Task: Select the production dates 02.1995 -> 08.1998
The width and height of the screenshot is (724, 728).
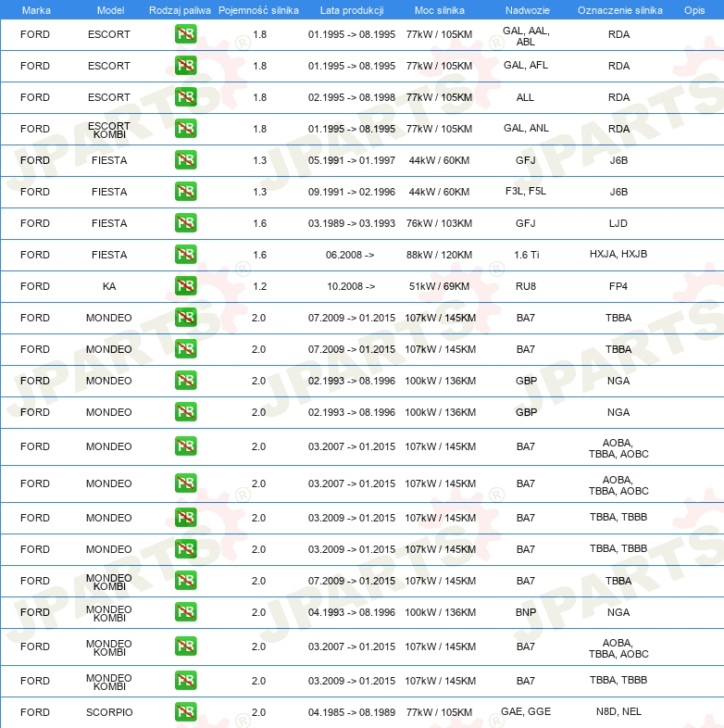Action: point(352,97)
